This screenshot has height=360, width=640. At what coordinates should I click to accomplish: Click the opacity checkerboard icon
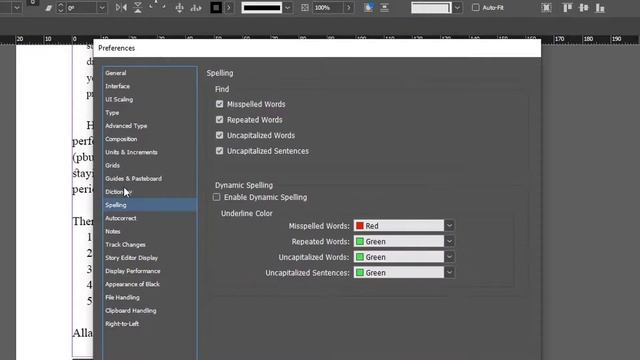coord(304,8)
